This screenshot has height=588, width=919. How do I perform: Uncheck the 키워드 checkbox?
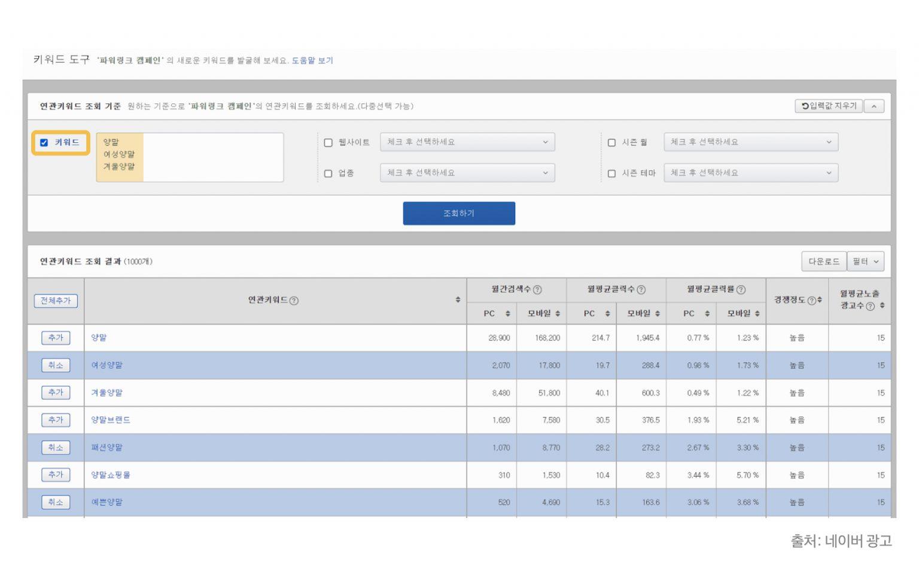coord(44,143)
